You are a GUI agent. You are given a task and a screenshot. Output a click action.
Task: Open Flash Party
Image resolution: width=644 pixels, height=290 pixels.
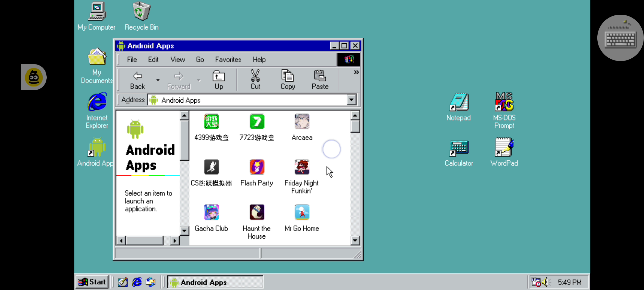pos(256,167)
